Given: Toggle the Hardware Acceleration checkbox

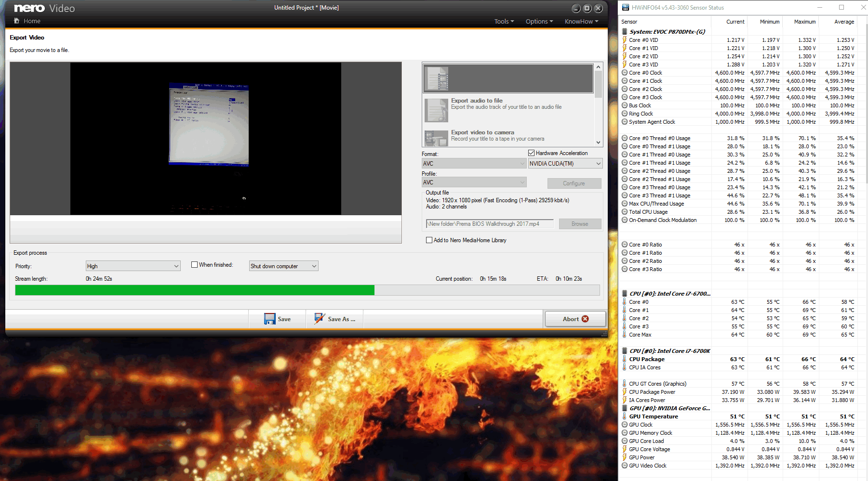Looking at the screenshot, I should [x=531, y=153].
